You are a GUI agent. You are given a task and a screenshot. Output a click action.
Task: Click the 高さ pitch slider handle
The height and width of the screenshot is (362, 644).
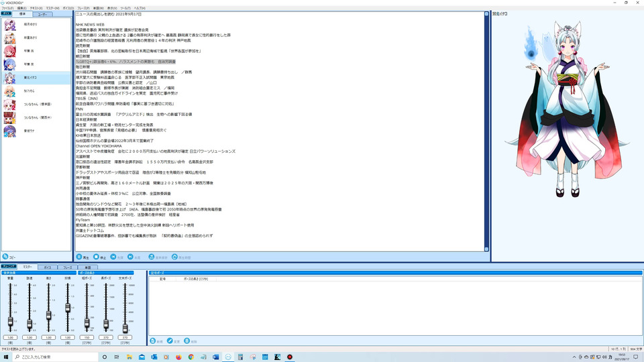point(48,315)
